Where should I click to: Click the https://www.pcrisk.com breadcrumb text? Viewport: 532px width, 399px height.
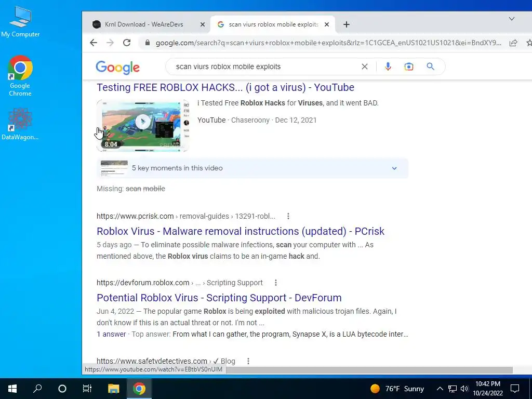point(135,216)
